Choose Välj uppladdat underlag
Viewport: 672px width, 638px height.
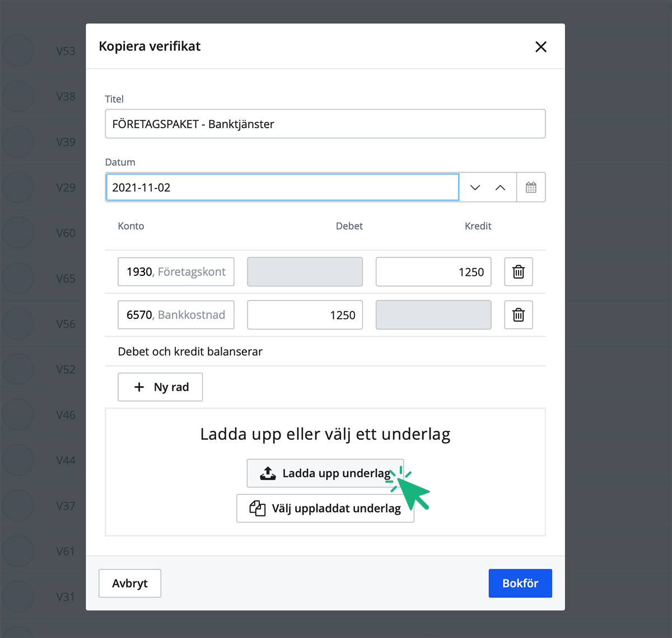pos(325,508)
